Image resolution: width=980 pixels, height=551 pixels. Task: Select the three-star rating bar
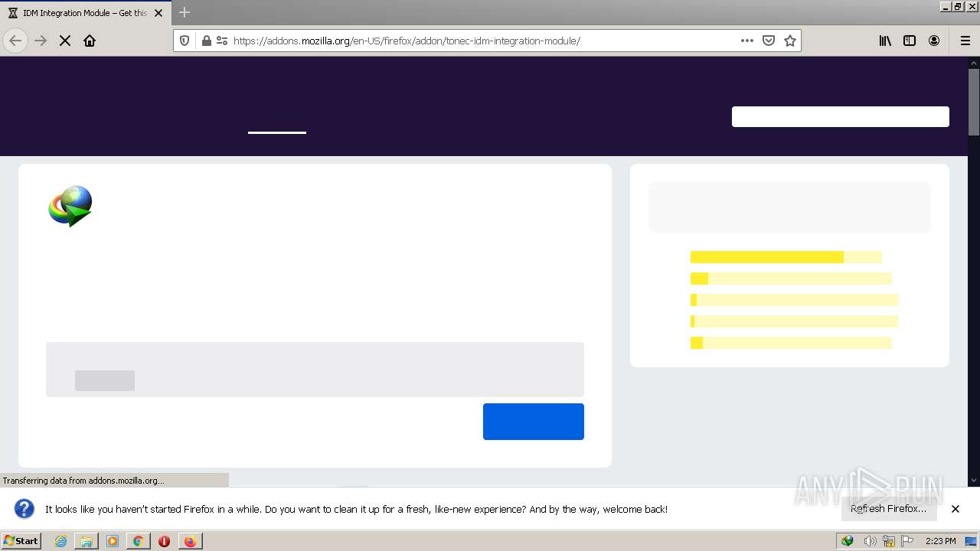[794, 300]
